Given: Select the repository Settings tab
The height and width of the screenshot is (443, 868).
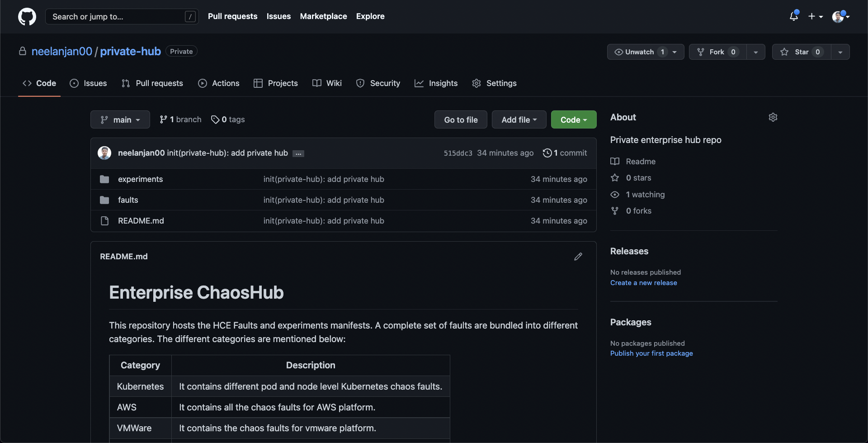Looking at the screenshot, I should click(x=494, y=83).
